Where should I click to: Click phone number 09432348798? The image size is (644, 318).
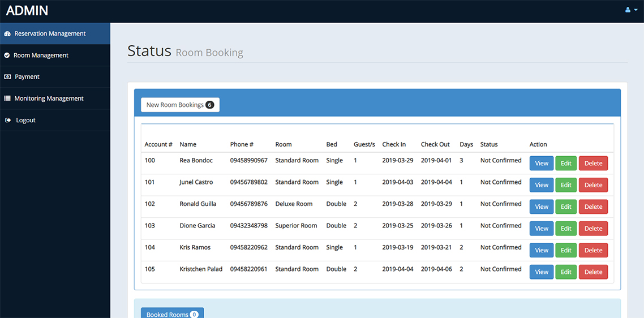[x=249, y=226]
